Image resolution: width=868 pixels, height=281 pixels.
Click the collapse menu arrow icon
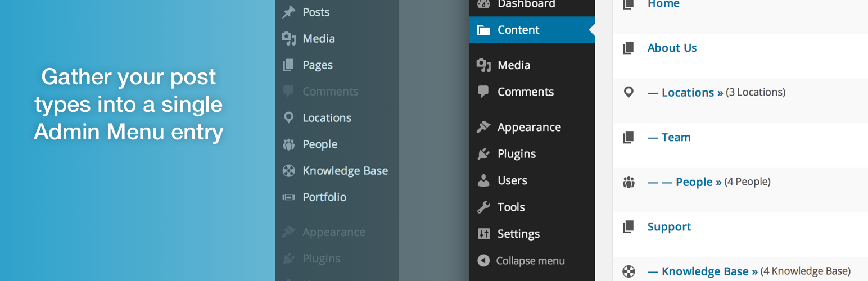[x=483, y=260]
